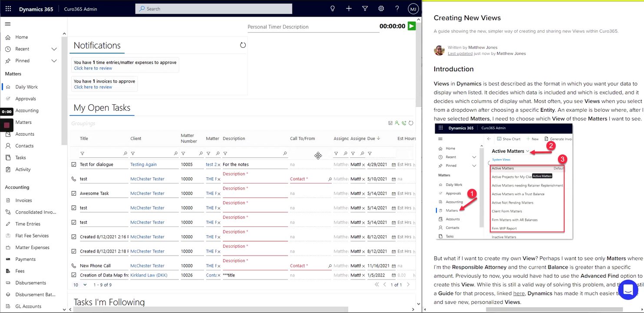Click the plus quick create icon
This screenshot has height=313, width=644.
[349, 9]
